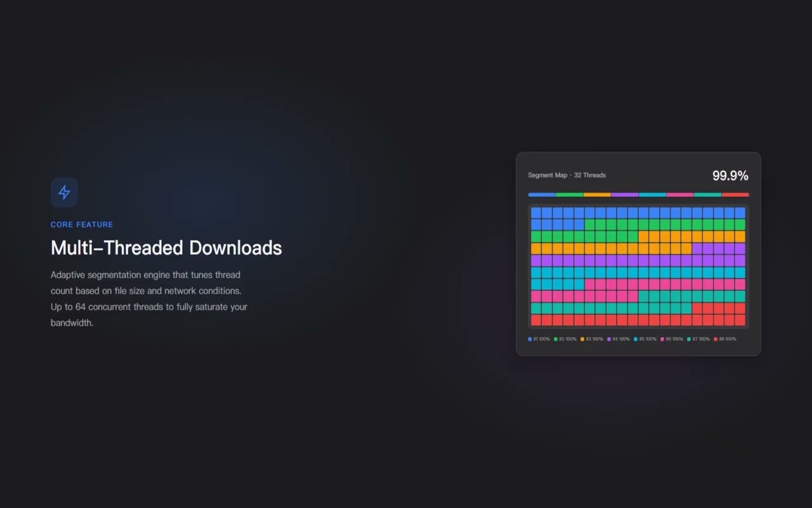Click the "Segment Map · 32 Threads" title
812x508 pixels.
(x=566, y=175)
